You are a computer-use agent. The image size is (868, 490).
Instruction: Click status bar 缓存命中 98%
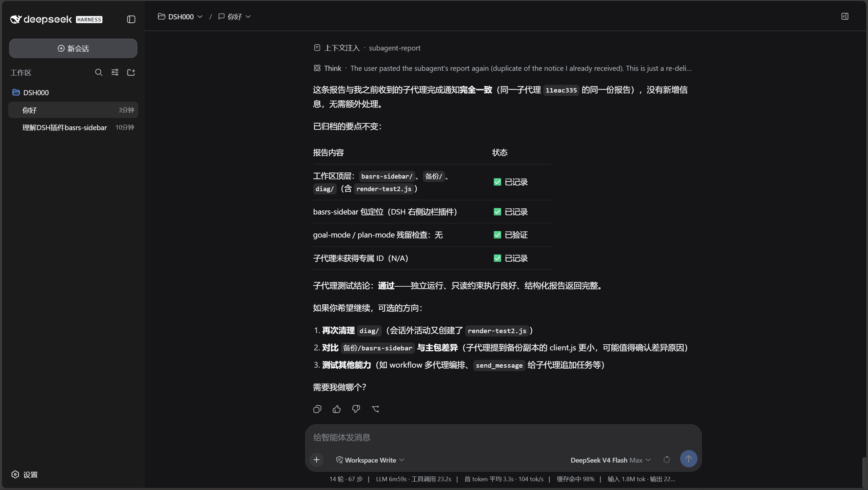click(575, 479)
